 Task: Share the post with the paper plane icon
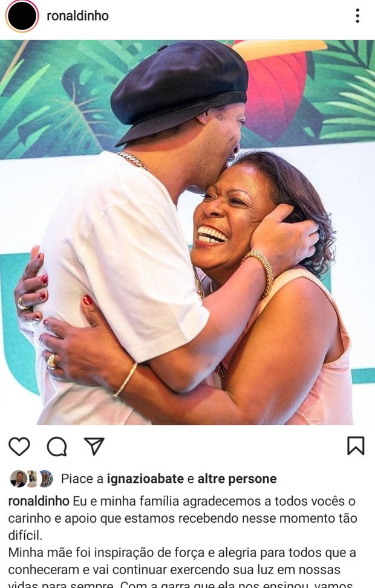click(94, 446)
